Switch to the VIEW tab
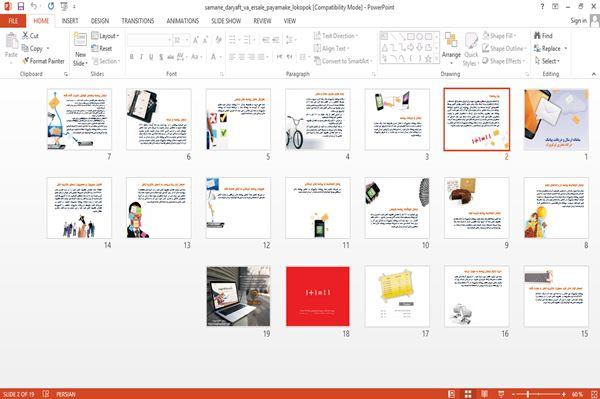The height and width of the screenshot is (399, 600). [x=290, y=21]
